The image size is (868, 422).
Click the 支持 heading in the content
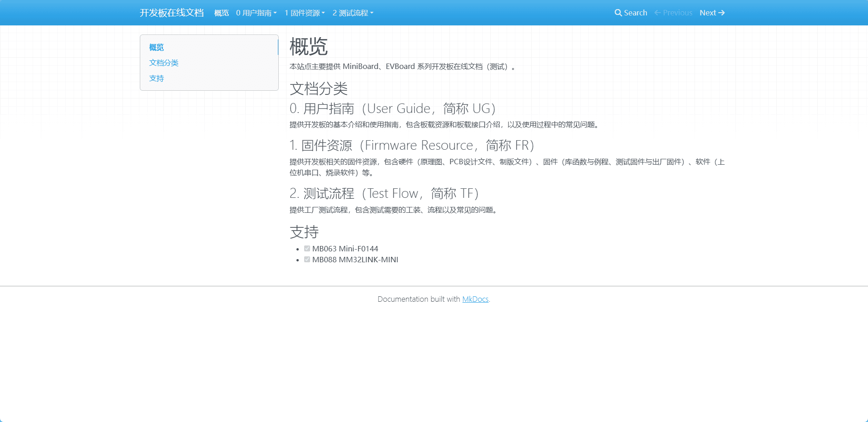tap(304, 232)
